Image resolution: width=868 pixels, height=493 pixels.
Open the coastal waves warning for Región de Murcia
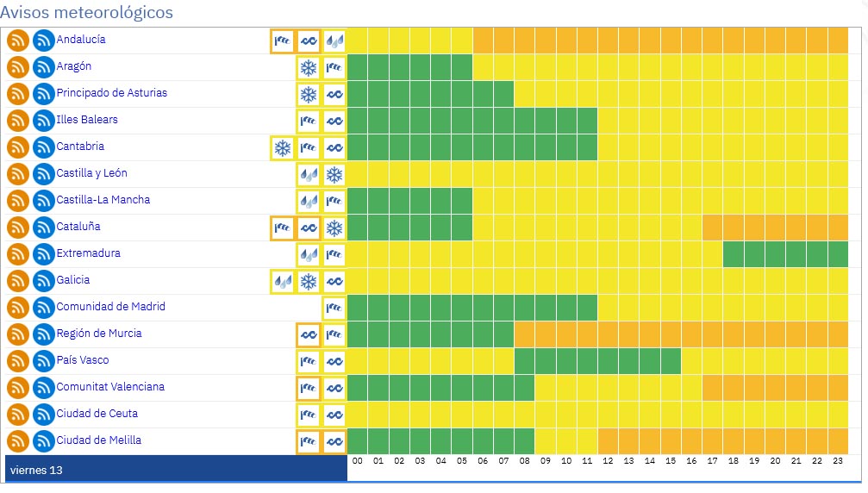tap(309, 335)
